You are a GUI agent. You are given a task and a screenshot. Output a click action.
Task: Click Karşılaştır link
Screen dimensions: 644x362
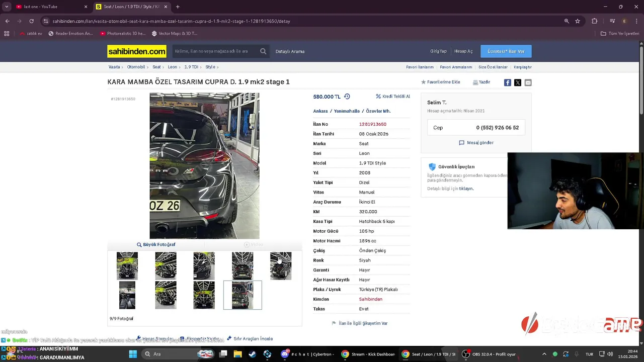pyautogui.click(x=523, y=67)
